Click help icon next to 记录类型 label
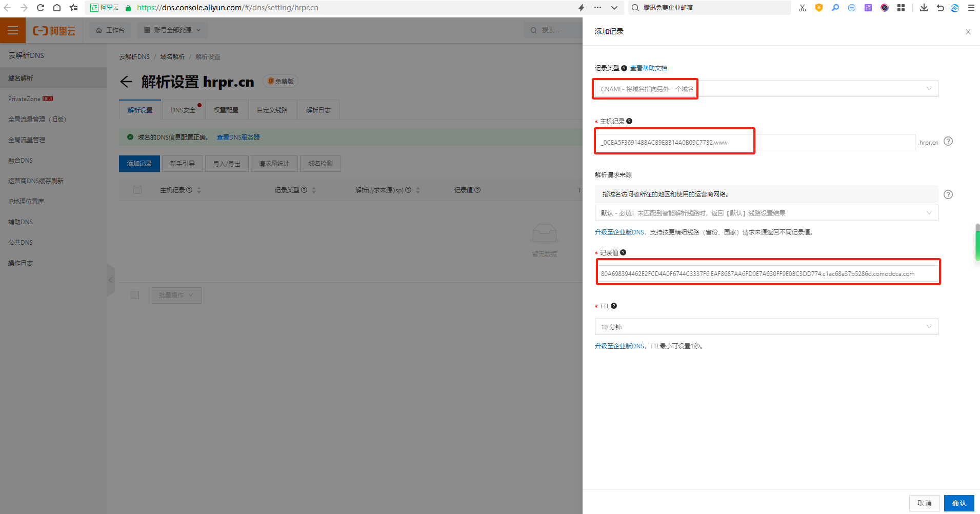 click(x=624, y=68)
